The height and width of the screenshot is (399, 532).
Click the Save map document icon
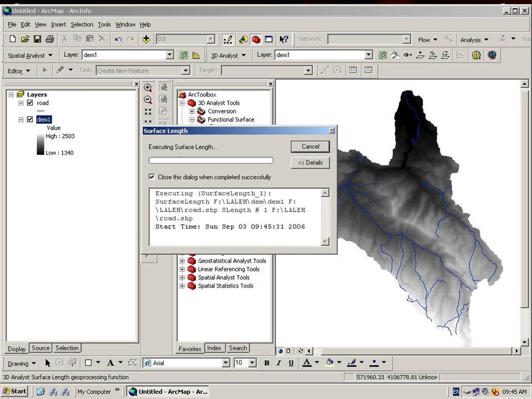[x=37, y=39]
